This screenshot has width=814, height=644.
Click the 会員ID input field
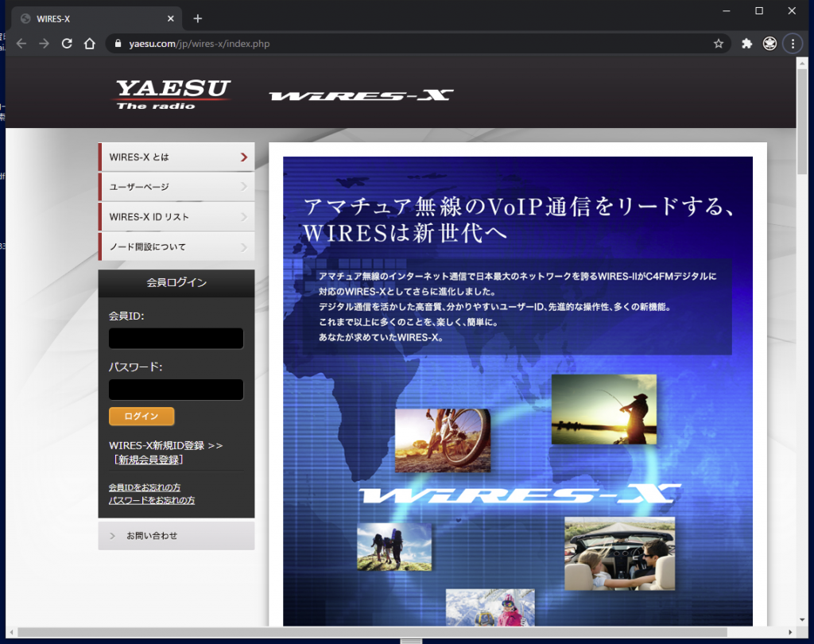click(175, 338)
